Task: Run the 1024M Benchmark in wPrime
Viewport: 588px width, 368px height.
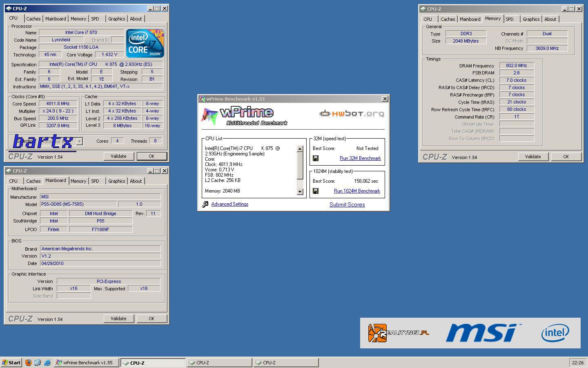Action: click(357, 191)
